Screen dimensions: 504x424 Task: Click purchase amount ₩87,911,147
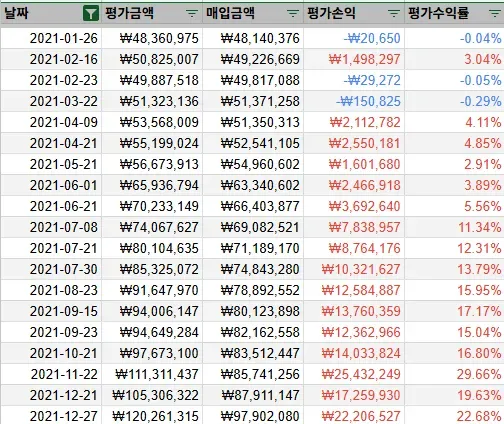click(x=261, y=395)
